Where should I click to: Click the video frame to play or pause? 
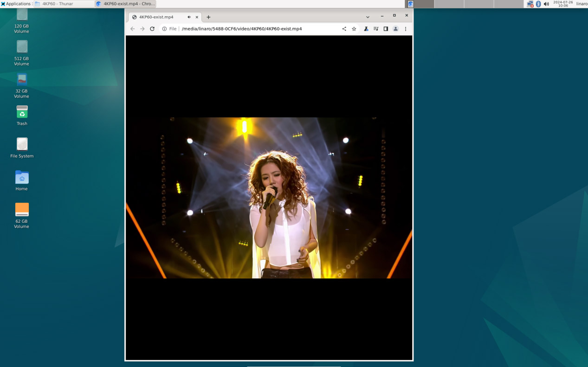[269, 198]
